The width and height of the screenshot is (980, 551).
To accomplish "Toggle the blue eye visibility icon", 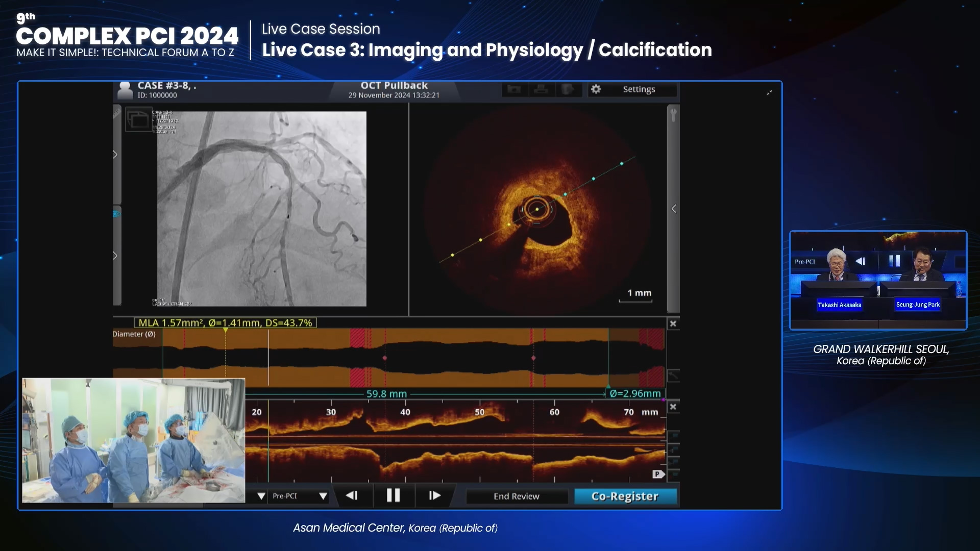I will pyautogui.click(x=116, y=214).
